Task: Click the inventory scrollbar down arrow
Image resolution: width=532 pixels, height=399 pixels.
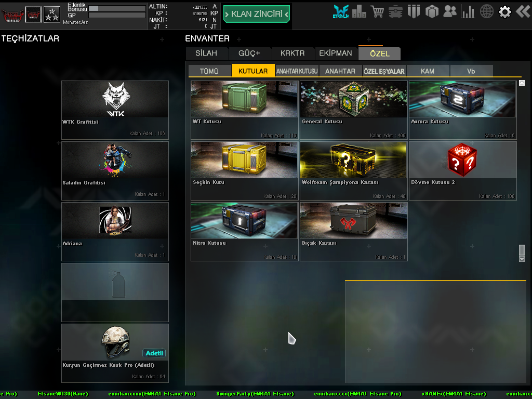Action: [522, 259]
